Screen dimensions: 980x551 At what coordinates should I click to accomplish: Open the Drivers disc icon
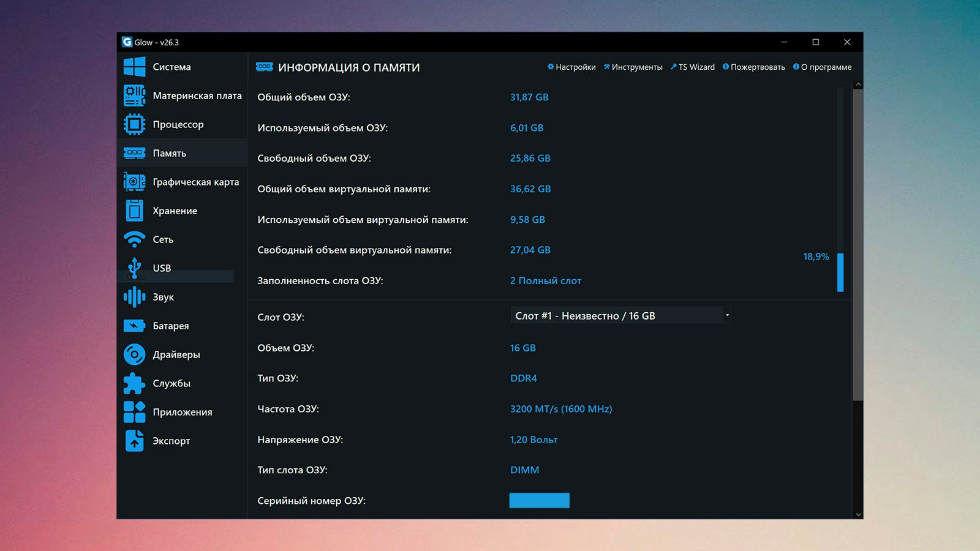[134, 354]
